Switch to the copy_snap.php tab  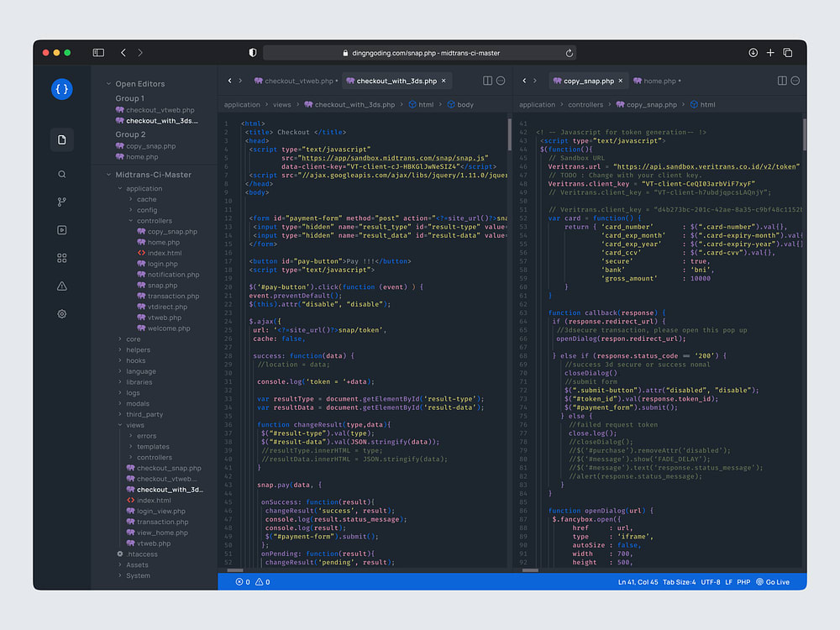[x=591, y=81]
